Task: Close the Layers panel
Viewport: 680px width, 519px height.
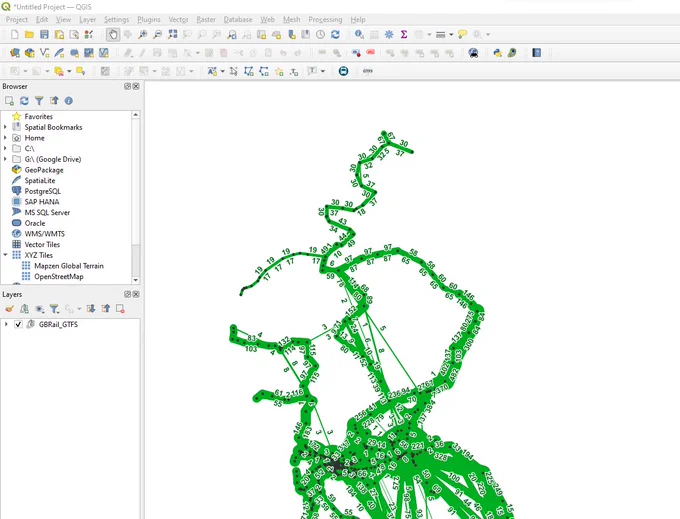Action: [136, 294]
